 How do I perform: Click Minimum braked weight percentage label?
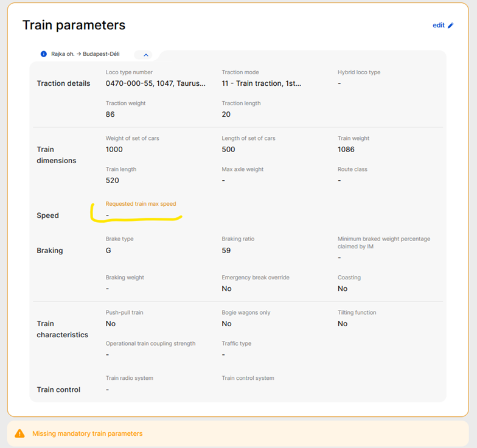[x=383, y=242]
